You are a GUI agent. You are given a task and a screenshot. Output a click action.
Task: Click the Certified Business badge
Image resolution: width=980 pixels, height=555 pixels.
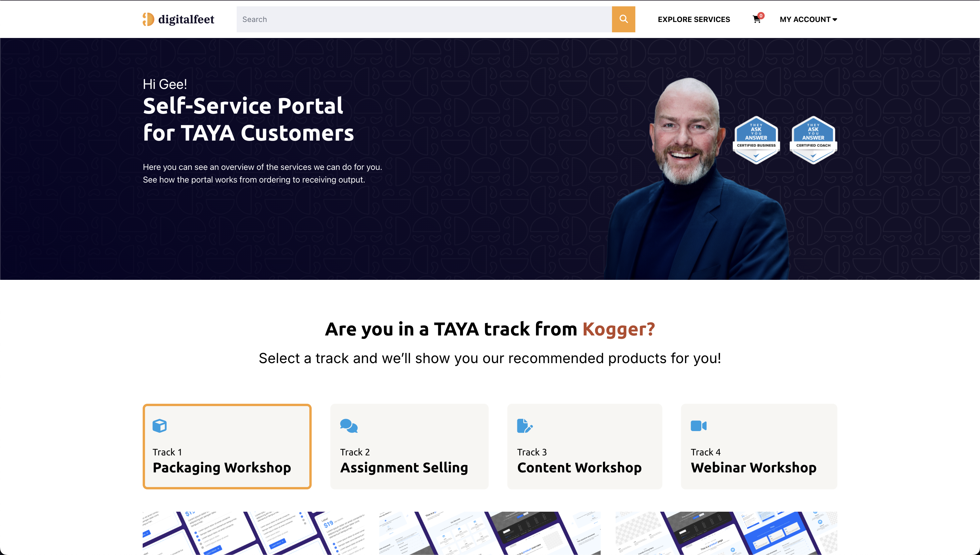[756, 140]
